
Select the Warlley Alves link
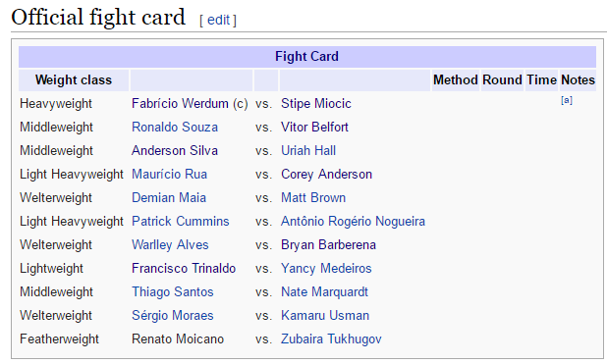170,245
